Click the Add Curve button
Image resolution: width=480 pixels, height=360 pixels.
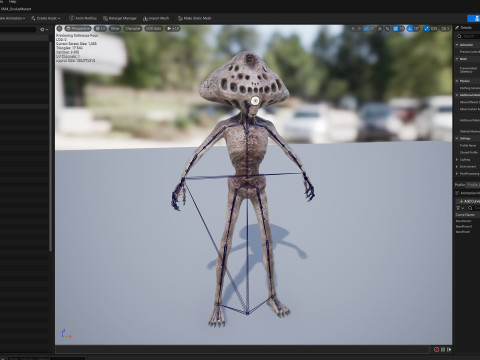point(469,201)
